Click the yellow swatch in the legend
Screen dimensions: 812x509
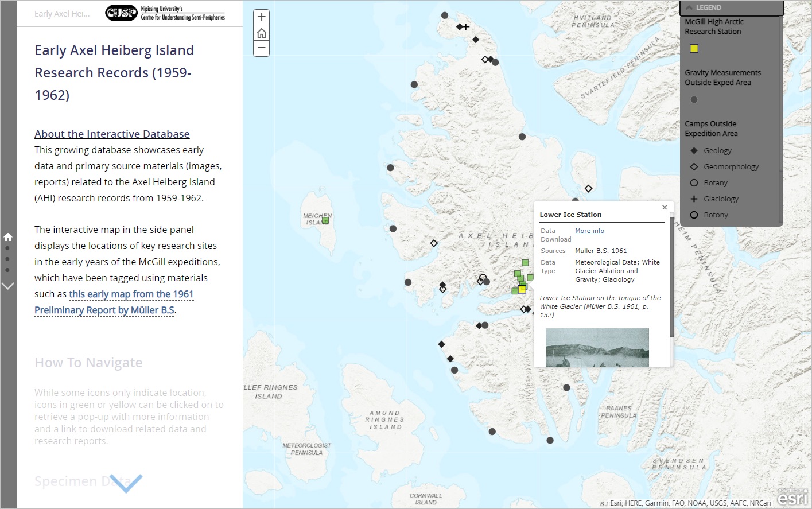tap(694, 49)
